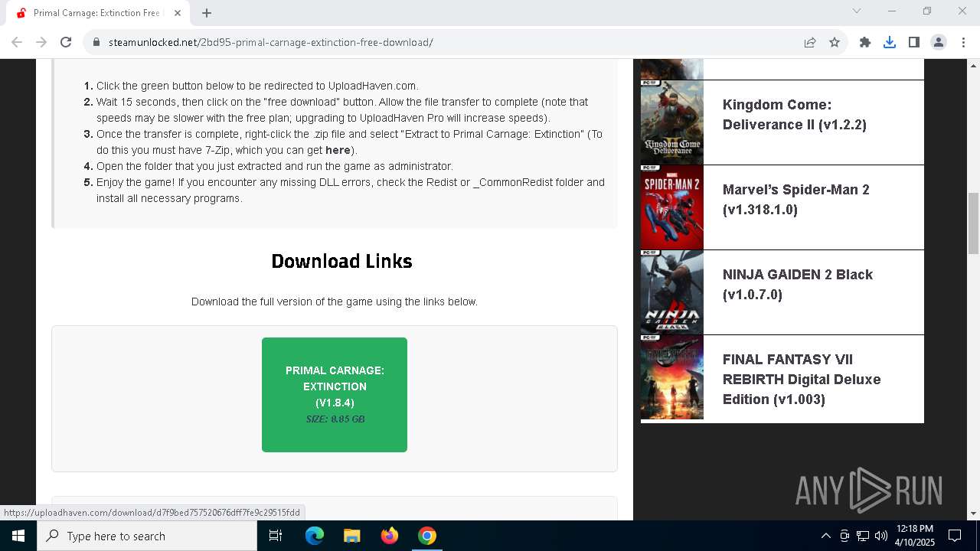Open the taskbar clock and date
This screenshot has height=551, width=980.
[x=915, y=536]
